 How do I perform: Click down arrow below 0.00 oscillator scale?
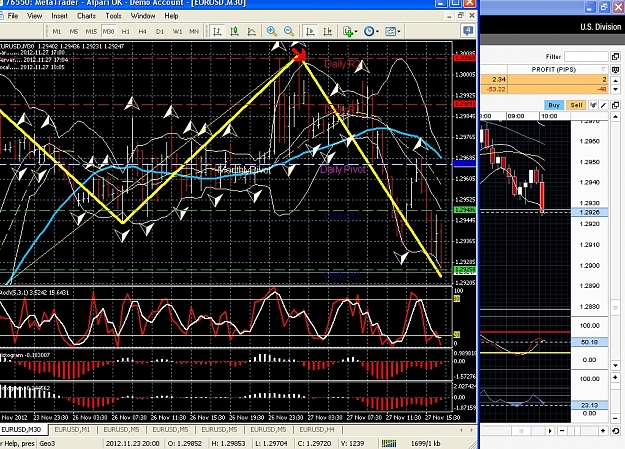click(x=615, y=365)
